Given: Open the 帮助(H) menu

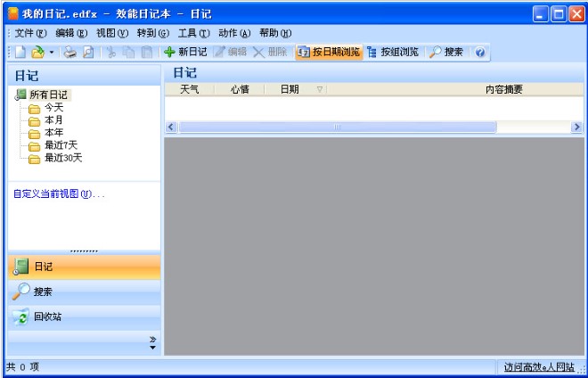Looking at the screenshot, I should [x=275, y=33].
